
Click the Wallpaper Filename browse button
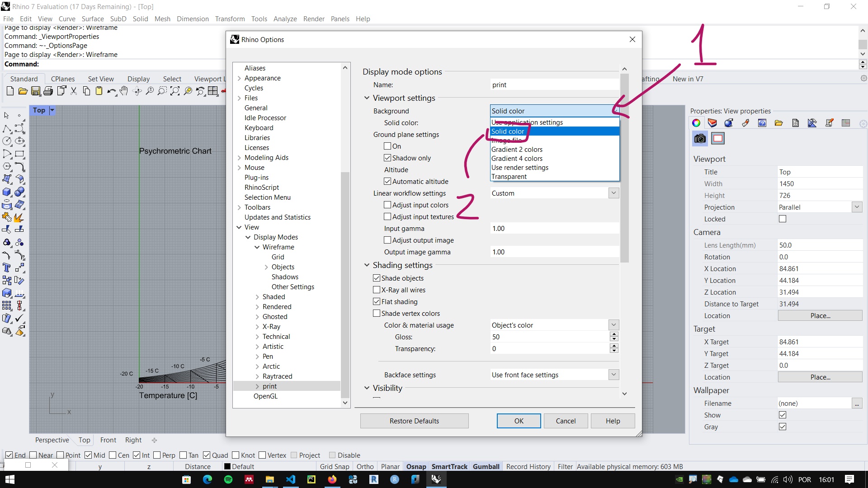[x=857, y=403]
